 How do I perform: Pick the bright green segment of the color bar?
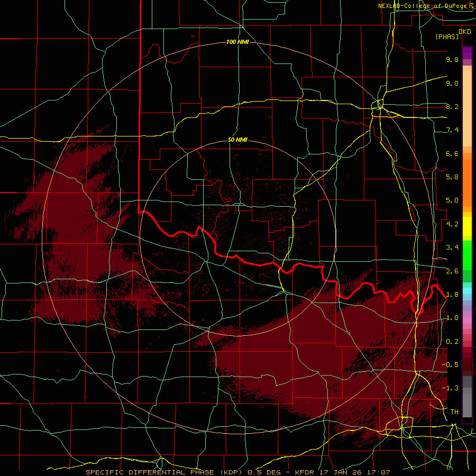point(467,255)
